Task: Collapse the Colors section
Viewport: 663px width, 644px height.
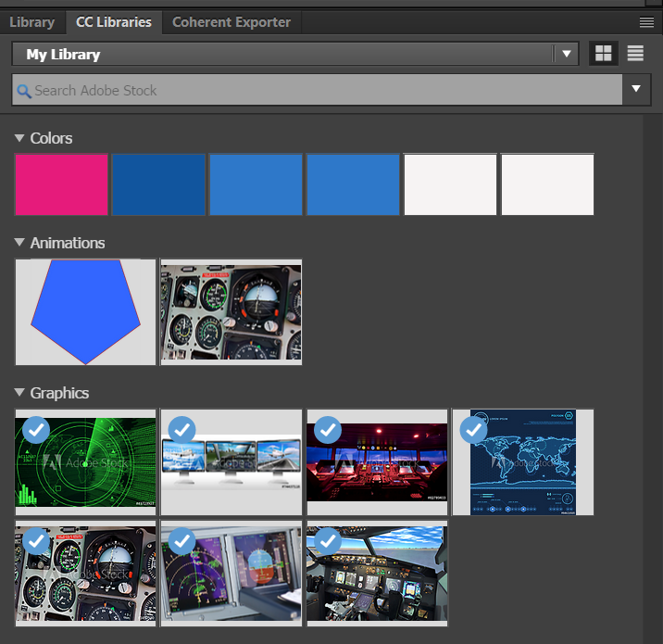Action: (x=20, y=138)
